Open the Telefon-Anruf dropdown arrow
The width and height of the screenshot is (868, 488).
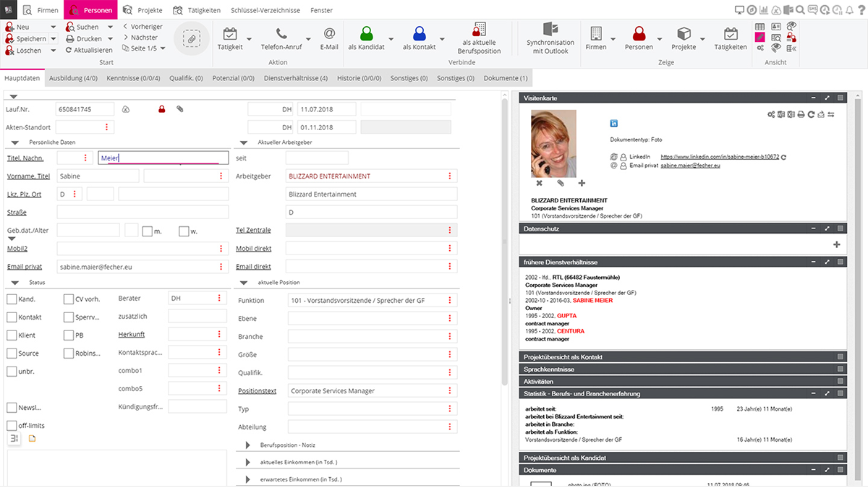308,39
